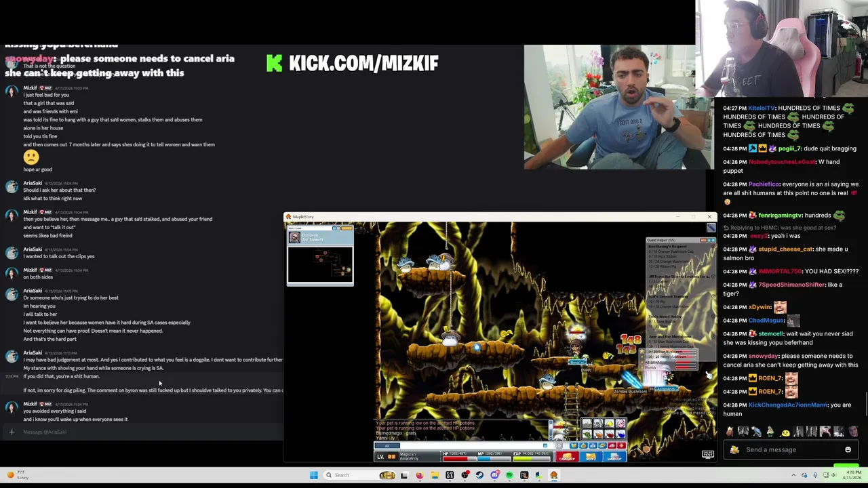Click the MapleStory mushroom taskbar icon
The image size is (868, 488).
pyautogui.click(x=554, y=475)
